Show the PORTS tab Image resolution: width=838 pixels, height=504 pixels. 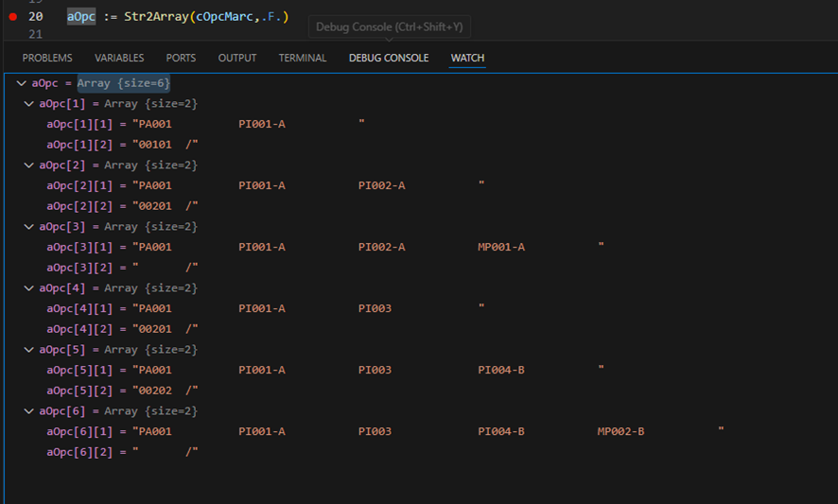181,59
